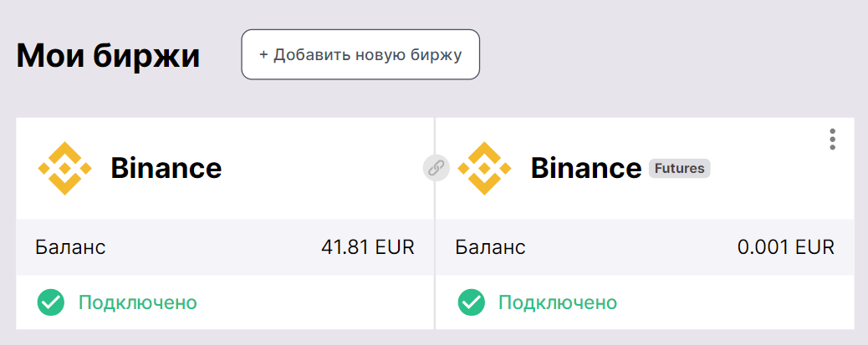868x345 pixels.
Task: Click the "Подключено" status on the spot card
Action: pos(138,302)
